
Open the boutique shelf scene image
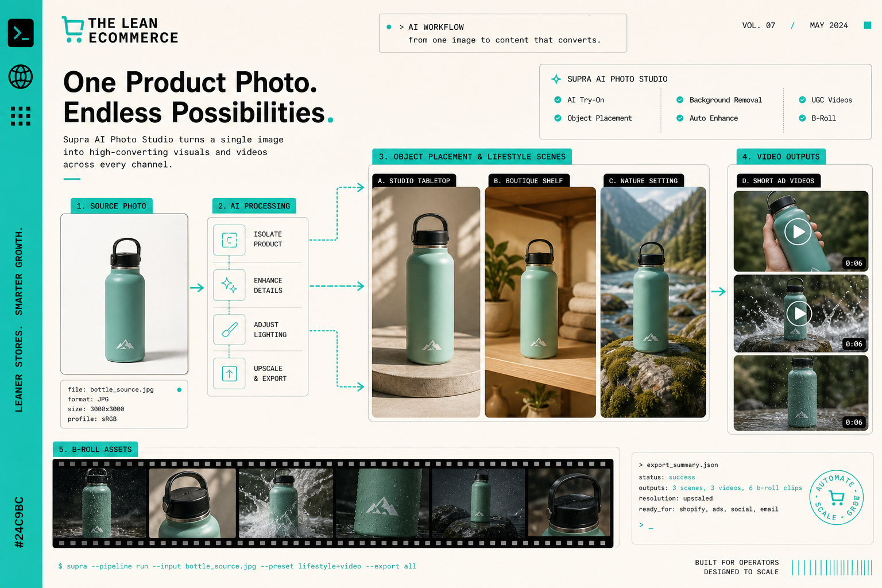tap(540, 302)
